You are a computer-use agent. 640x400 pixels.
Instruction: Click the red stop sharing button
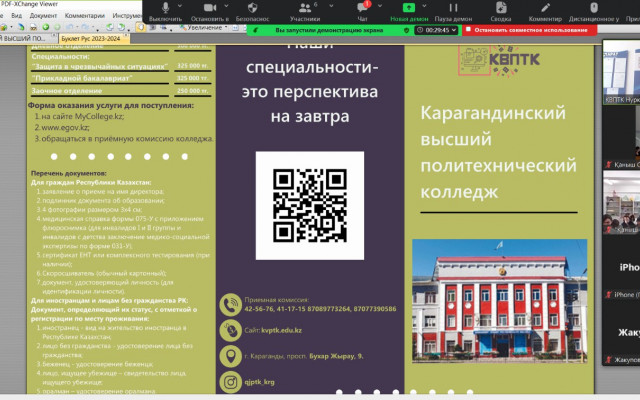tap(529, 30)
